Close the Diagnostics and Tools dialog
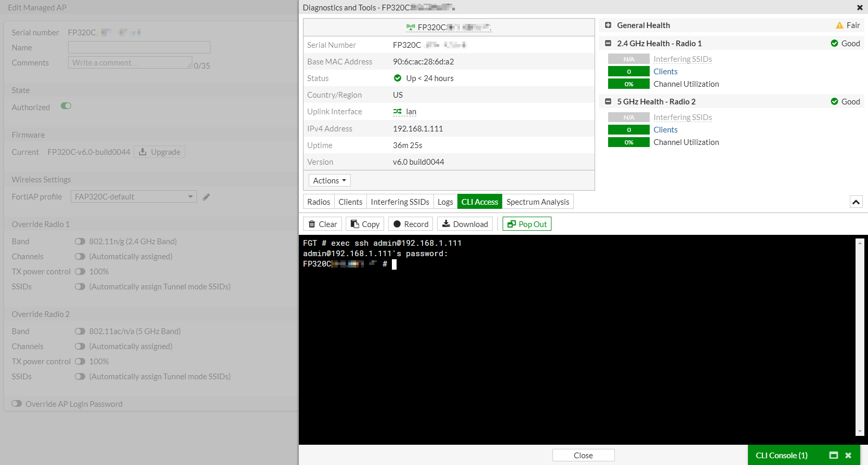Screen dimensions: 868x465 860,7
